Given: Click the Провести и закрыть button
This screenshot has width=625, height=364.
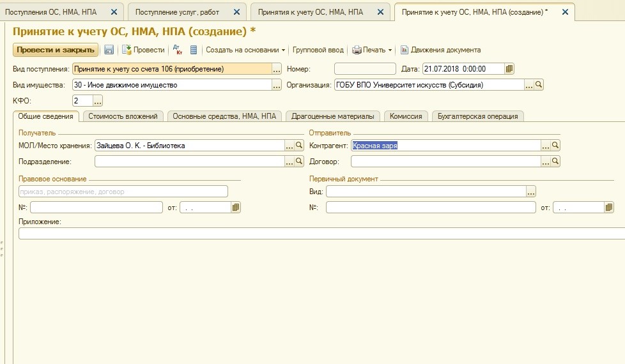Looking at the screenshot, I should pyautogui.click(x=56, y=50).
